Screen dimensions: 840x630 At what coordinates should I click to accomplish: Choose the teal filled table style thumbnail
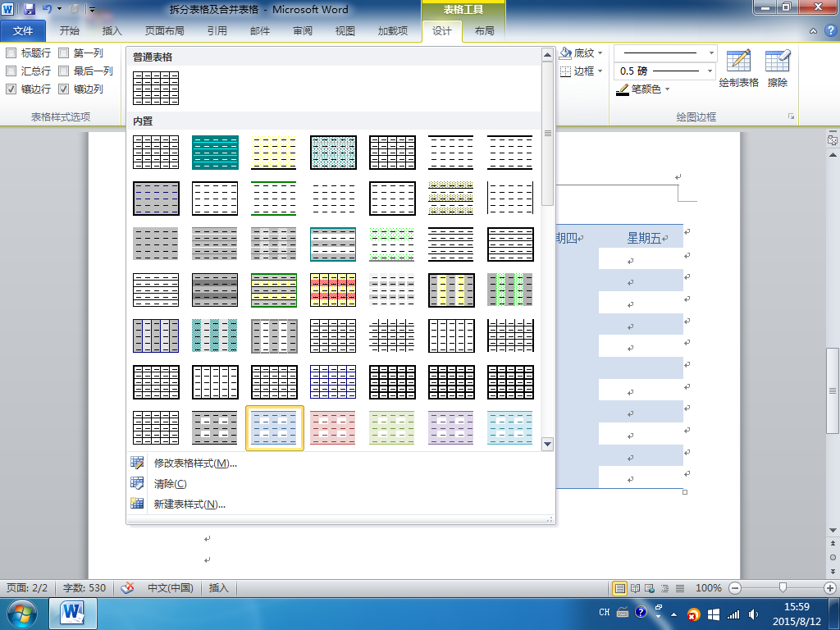[215, 153]
